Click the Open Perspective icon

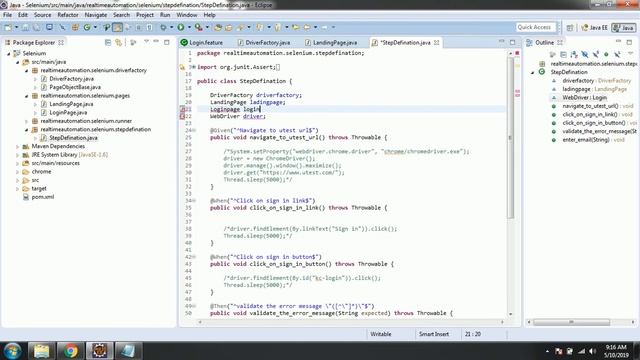pyautogui.click(x=570, y=28)
